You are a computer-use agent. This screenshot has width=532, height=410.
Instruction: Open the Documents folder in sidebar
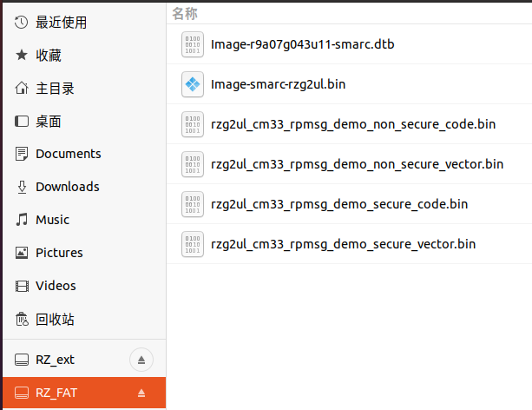(84, 154)
